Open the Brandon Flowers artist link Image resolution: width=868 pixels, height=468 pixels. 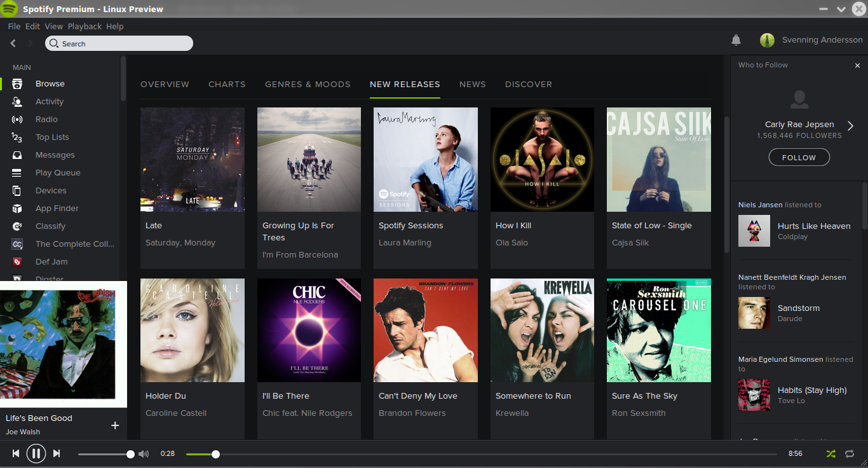pyautogui.click(x=412, y=413)
